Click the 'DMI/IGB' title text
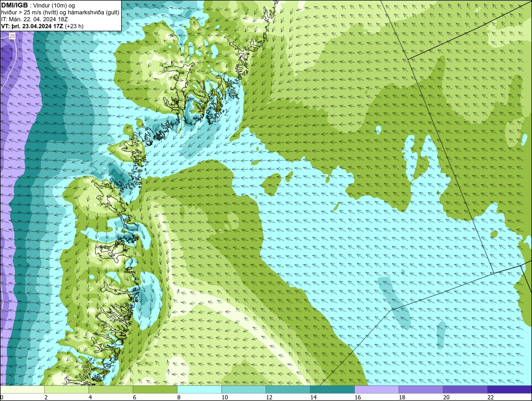The width and height of the screenshot is (532, 401). [x=14, y=5]
